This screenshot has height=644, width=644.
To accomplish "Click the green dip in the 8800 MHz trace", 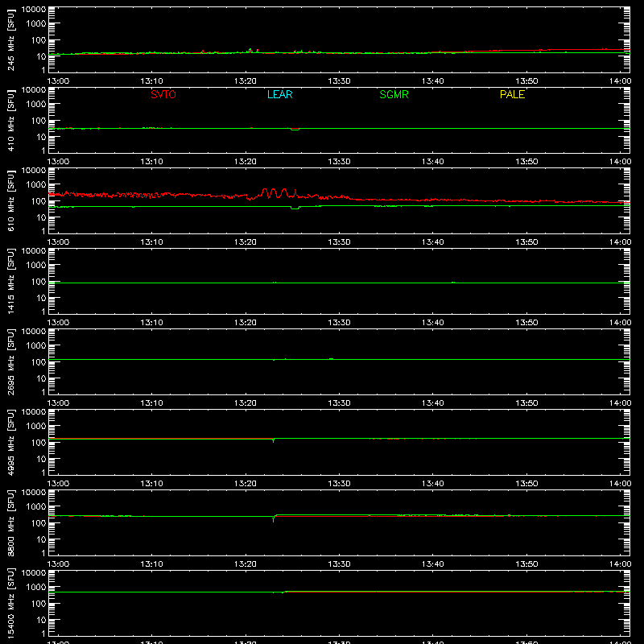I will (x=274, y=518).
